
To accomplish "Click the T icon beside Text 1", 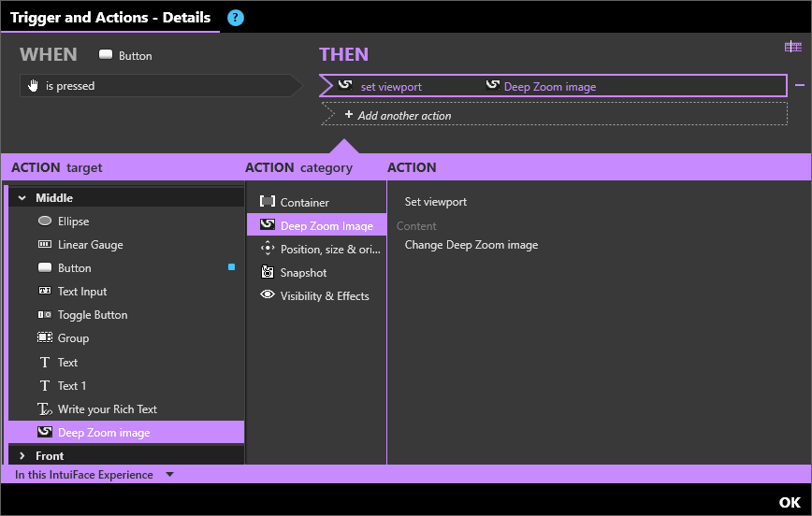I will pos(45,385).
